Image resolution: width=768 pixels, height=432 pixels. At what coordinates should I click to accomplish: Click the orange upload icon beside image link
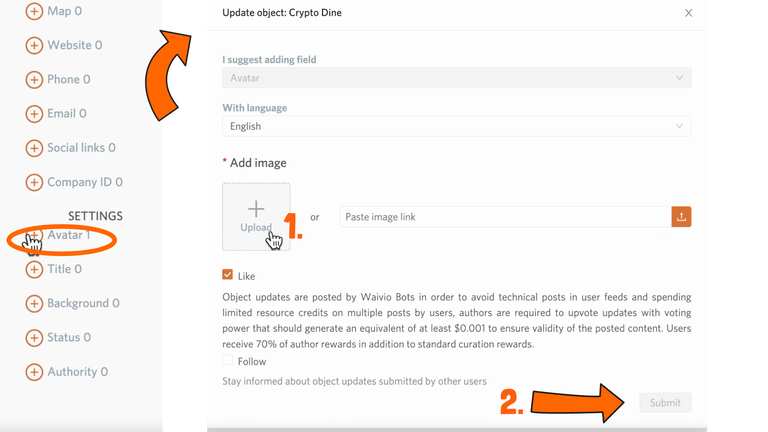click(681, 217)
